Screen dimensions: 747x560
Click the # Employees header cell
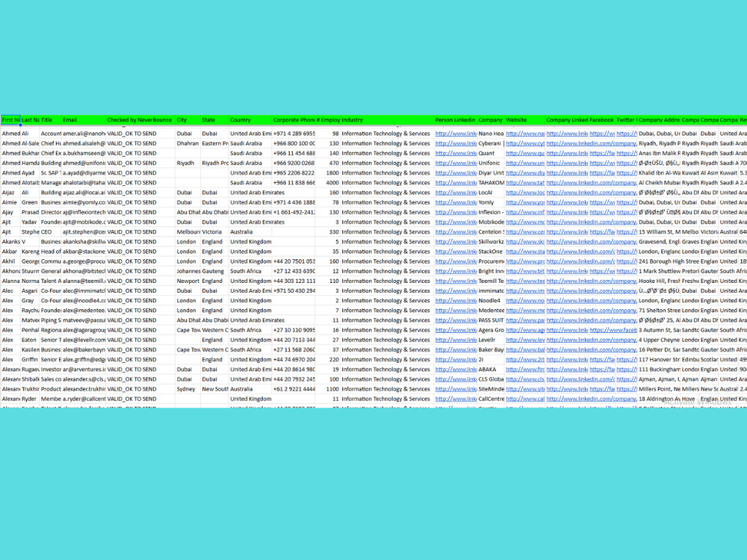(328, 120)
